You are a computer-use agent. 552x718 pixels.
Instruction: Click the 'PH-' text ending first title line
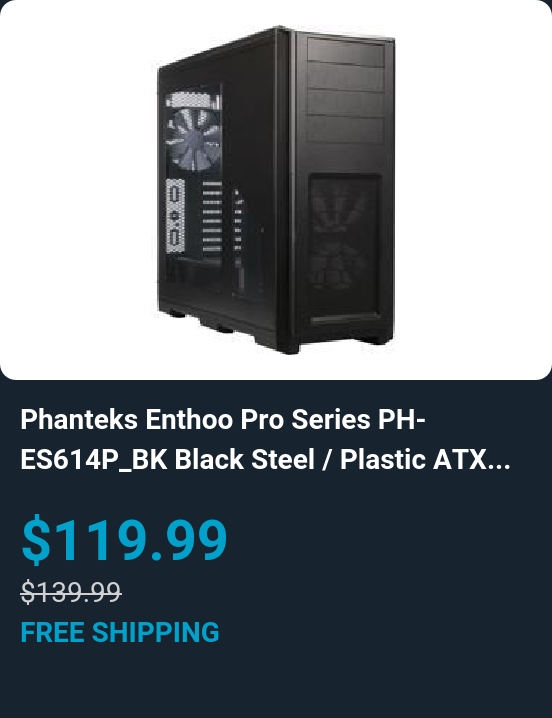click(402, 419)
